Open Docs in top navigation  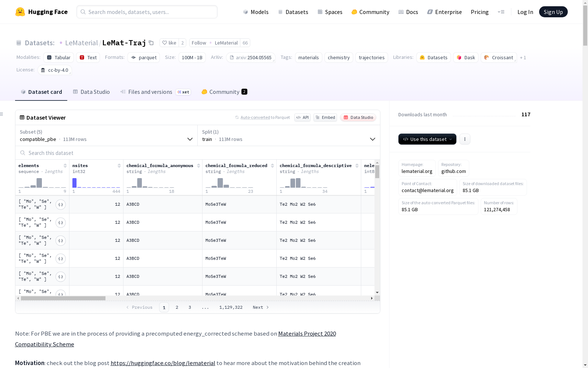(x=408, y=12)
